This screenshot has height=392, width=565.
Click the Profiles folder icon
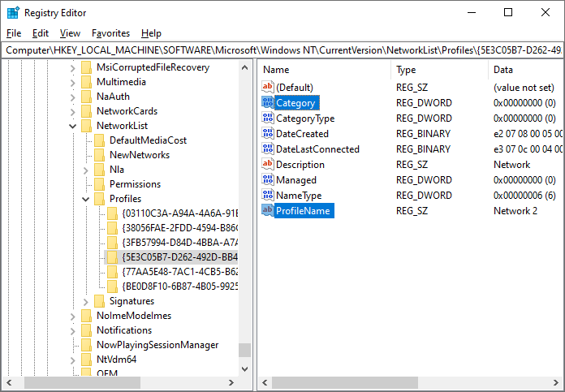coord(100,199)
